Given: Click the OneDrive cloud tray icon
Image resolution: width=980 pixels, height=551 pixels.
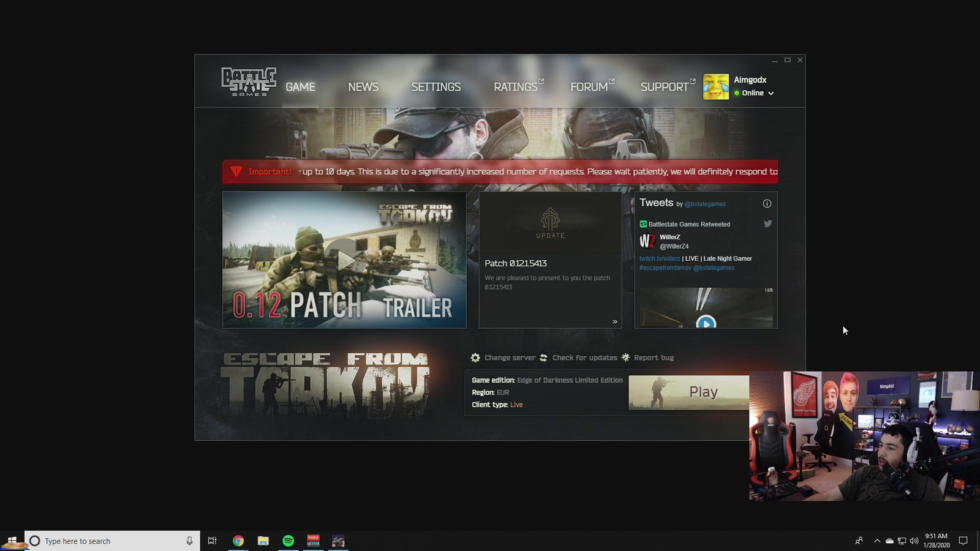Looking at the screenshot, I should (889, 541).
